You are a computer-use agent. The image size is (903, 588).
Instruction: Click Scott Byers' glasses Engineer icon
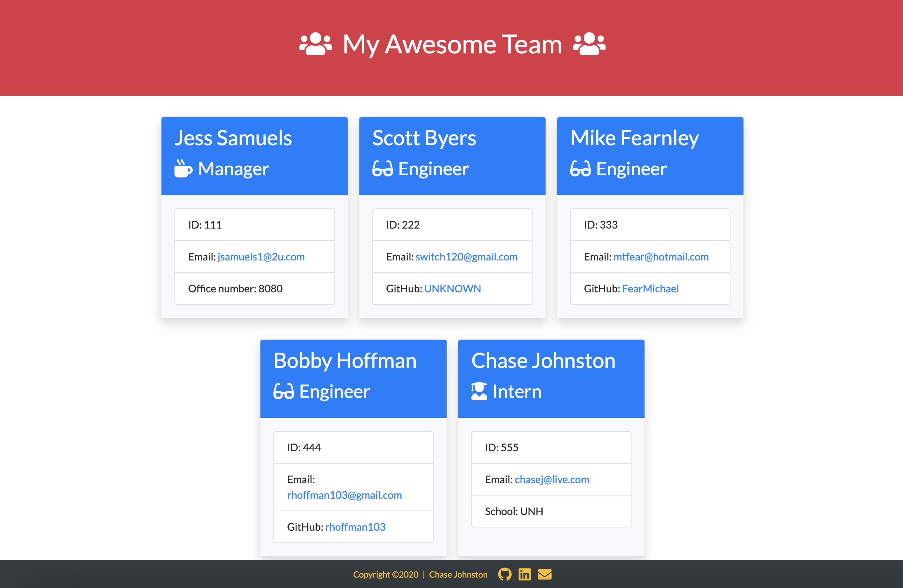[x=382, y=169]
